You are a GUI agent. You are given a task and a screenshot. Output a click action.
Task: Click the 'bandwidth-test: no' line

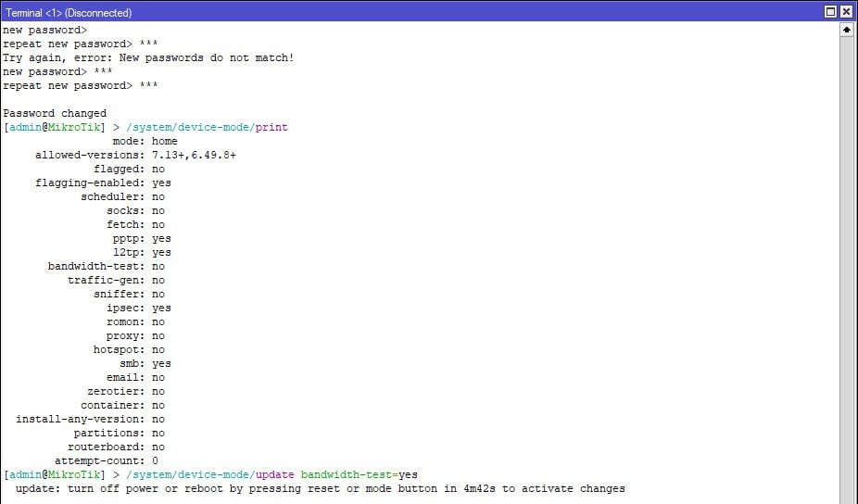[107, 267]
